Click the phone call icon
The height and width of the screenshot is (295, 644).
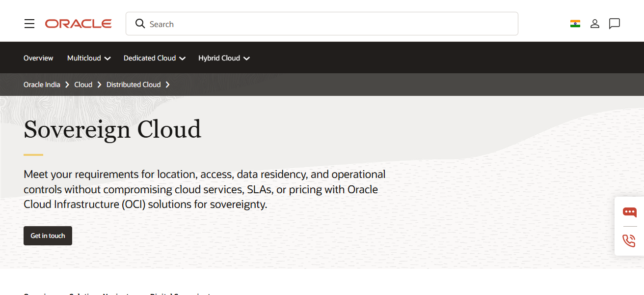pos(629,241)
